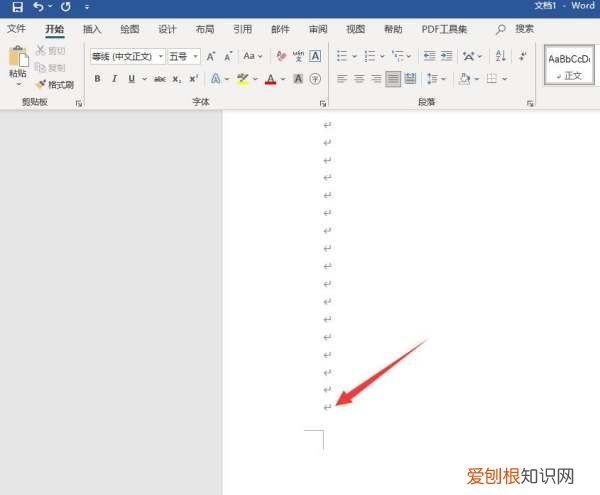Open the 绘图 tab
The image size is (600, 495).
130,29
